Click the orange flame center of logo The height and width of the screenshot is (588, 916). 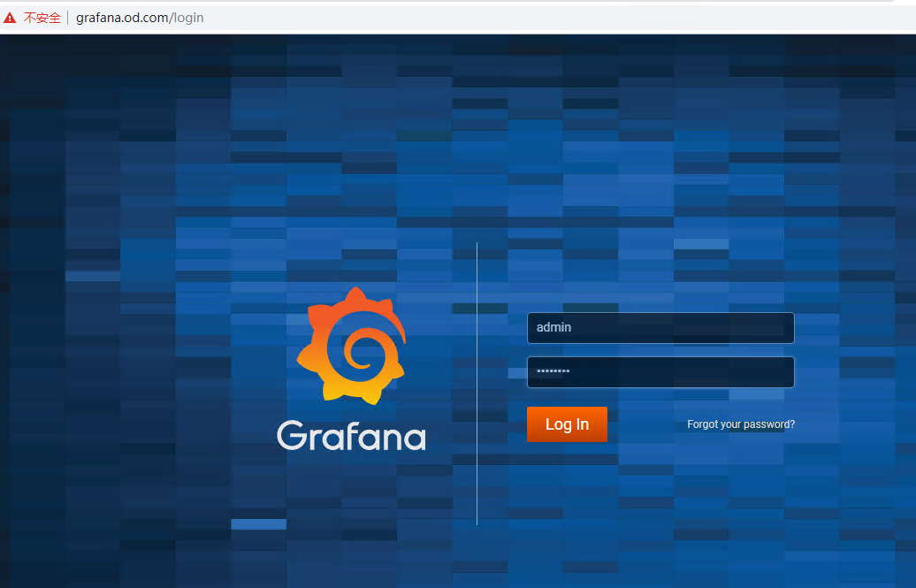coord(358,352)
